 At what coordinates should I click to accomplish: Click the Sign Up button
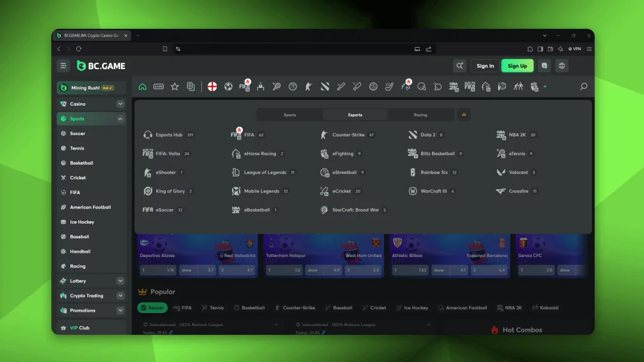(517, 65)
